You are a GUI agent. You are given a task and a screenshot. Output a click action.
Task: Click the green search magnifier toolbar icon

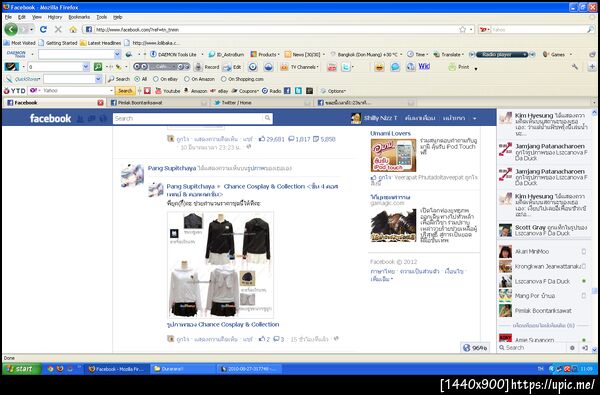click(98, 67)
